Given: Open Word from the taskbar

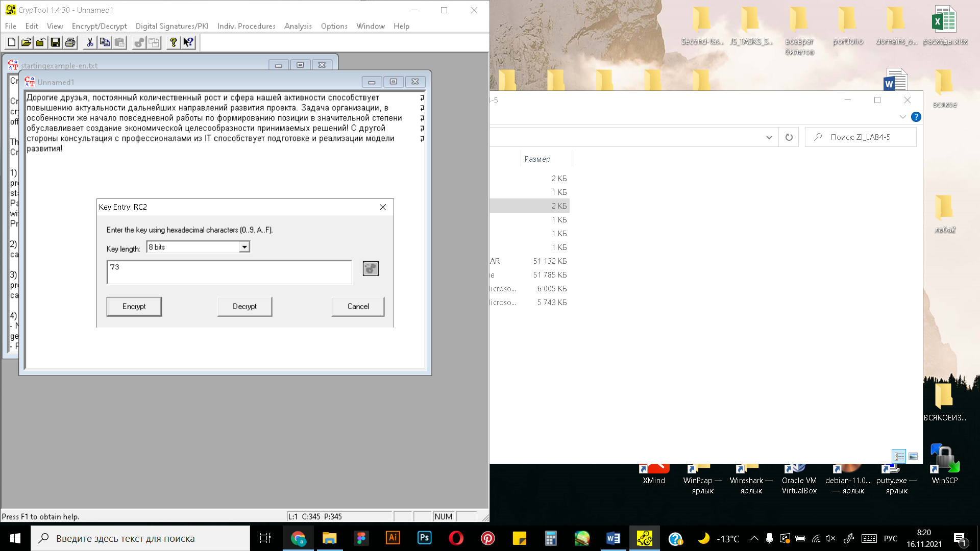Looking at the screenshot, I should point(613,538).
